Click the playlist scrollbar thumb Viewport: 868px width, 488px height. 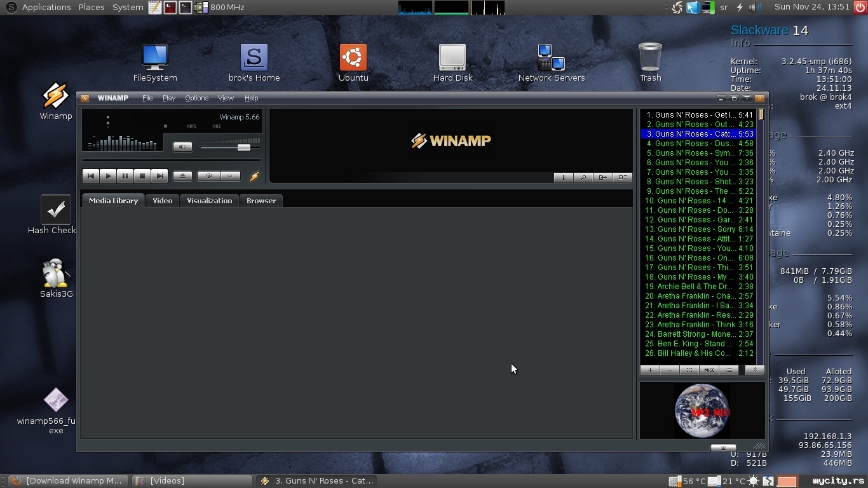tap(761, 115)
